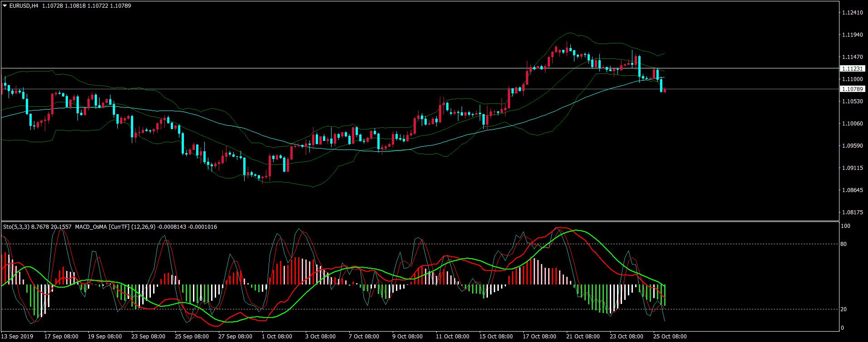Viewport: 868px width, 342px height.
Task: Click the 23 Sep 08:00 time label
Action: [149, 337]
